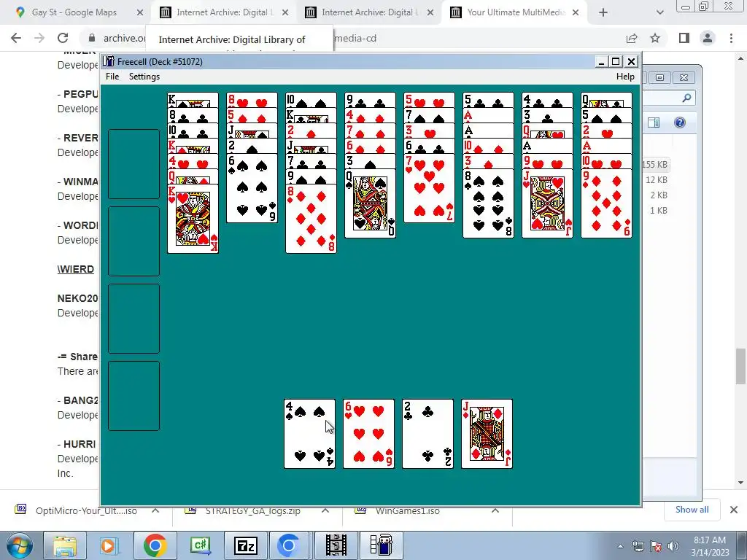Close Your Ultimate MultiMedia tab

[x=576, y=13]
